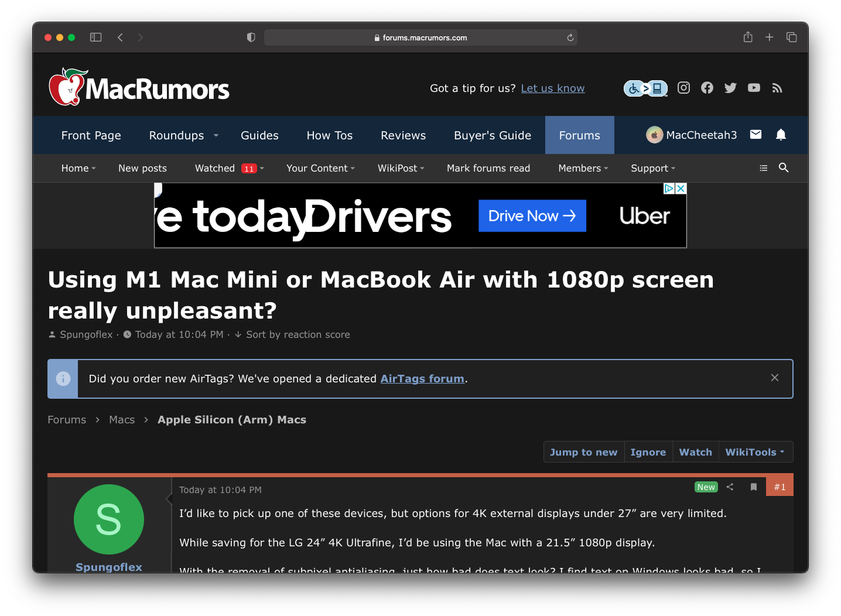
Task: Open the AdChoices icon on the ad
Action: (669, 189)
